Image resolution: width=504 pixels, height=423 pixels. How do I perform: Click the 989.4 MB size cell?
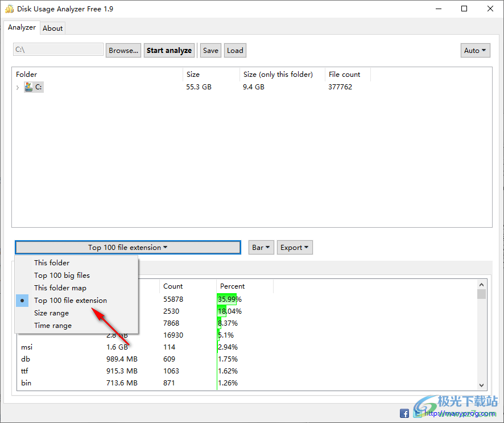click(122, 359)
